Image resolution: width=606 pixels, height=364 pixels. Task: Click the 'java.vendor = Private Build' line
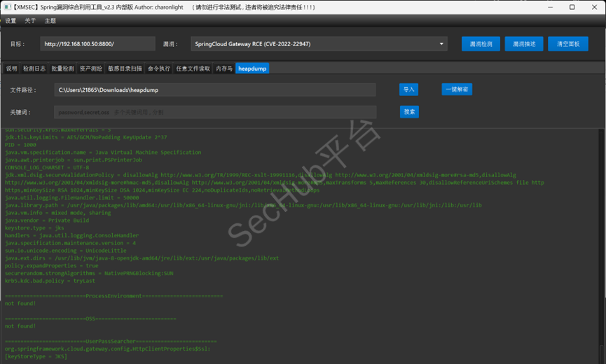(47, 220)
